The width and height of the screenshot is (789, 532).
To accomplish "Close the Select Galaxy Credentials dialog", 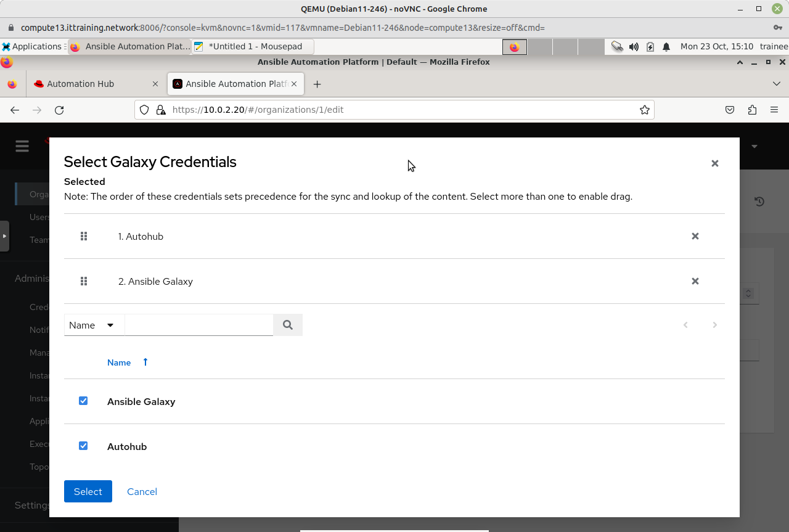I will (715, 163).
